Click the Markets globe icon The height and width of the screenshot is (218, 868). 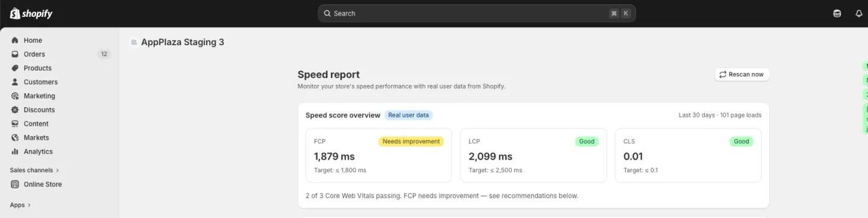coord(15,137)
